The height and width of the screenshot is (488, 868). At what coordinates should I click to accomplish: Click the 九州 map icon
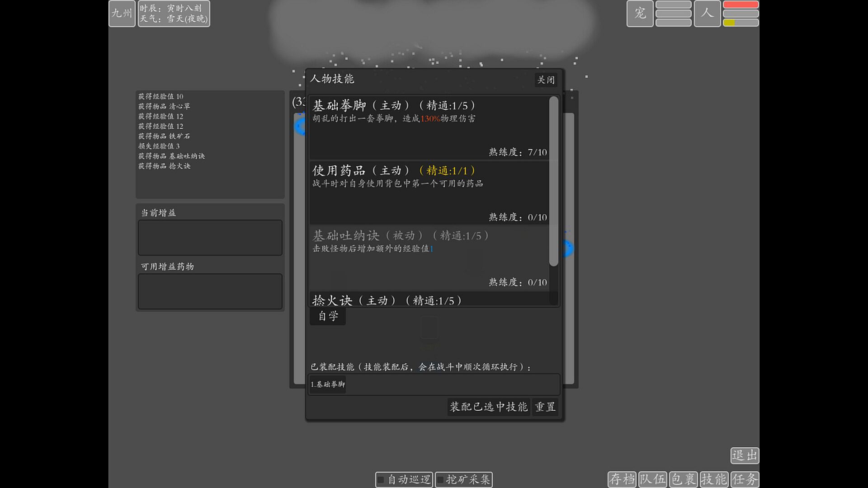click(122, 14)
